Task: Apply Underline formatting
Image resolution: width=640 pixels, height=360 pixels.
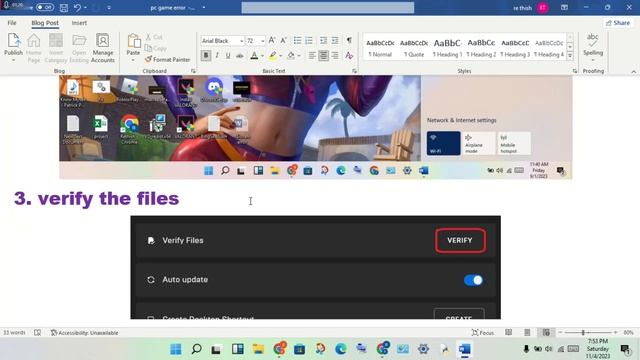Action: [x=228, y=56]
